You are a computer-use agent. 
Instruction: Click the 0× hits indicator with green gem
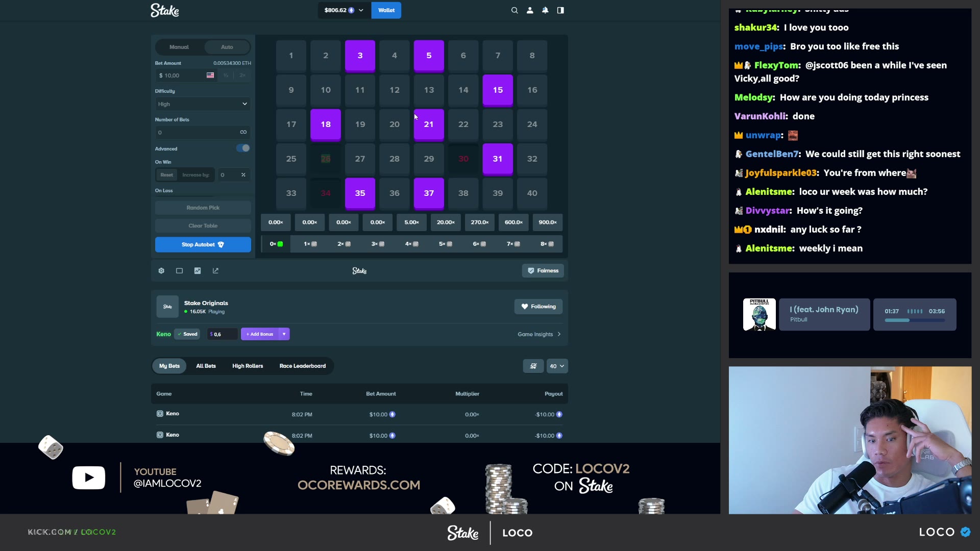(276, 244)
